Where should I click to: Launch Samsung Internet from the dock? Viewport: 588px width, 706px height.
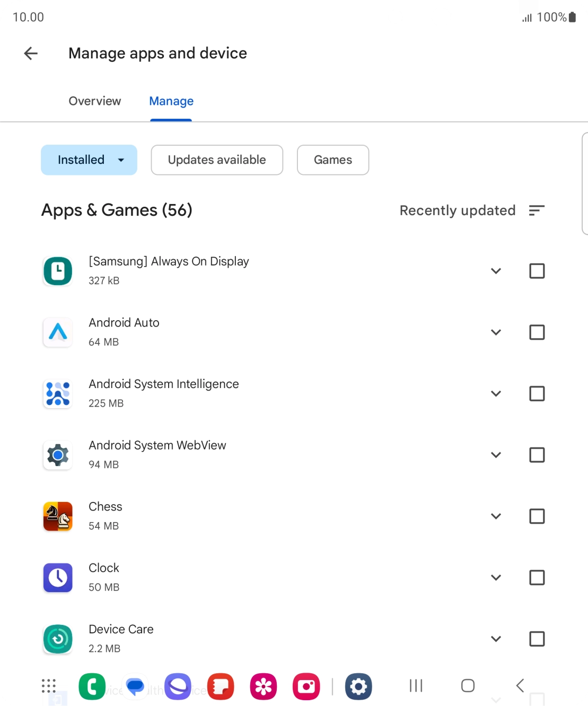point(178,687)
